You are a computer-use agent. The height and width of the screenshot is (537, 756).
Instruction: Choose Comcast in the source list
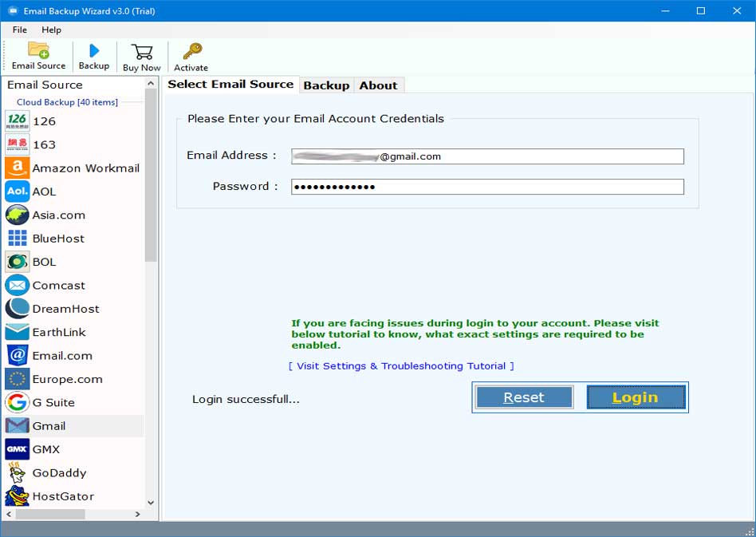[74, 285]
